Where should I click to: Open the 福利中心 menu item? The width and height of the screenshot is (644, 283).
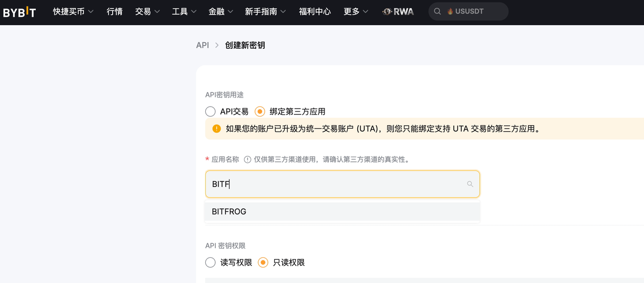(315, 12)
